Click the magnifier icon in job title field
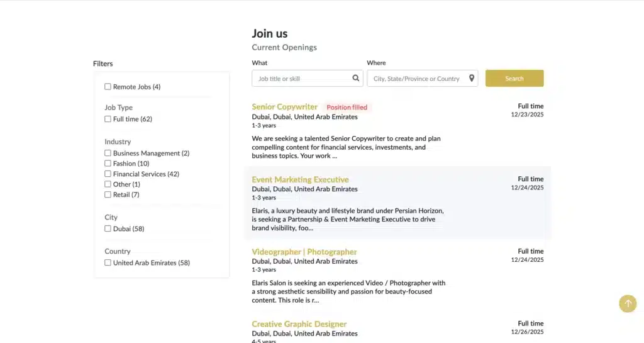Screen dimensions: 644x343 pyautogui.click(x=356, y=79)
